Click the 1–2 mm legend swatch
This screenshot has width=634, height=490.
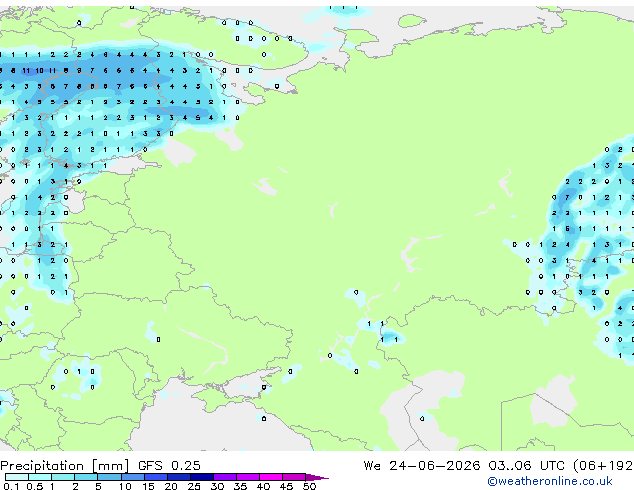(x=63, y=477)
